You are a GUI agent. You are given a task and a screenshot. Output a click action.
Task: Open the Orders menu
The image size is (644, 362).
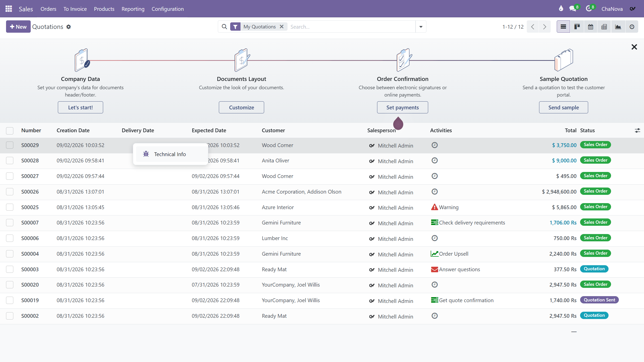[x=48, y=9]
